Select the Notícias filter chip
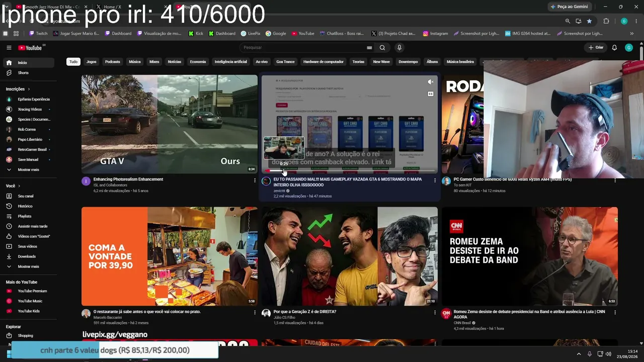Viewport: 644px width, 362px height. (x=175, y=62)
